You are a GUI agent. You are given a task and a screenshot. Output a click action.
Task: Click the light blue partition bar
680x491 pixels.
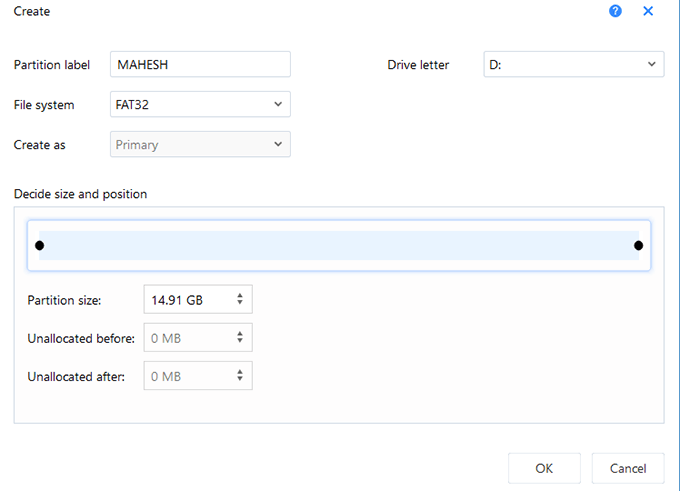pos(338,245)
